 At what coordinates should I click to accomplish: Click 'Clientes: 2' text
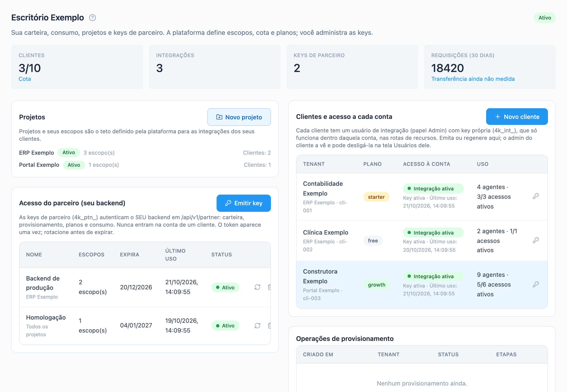click(257, 153)
